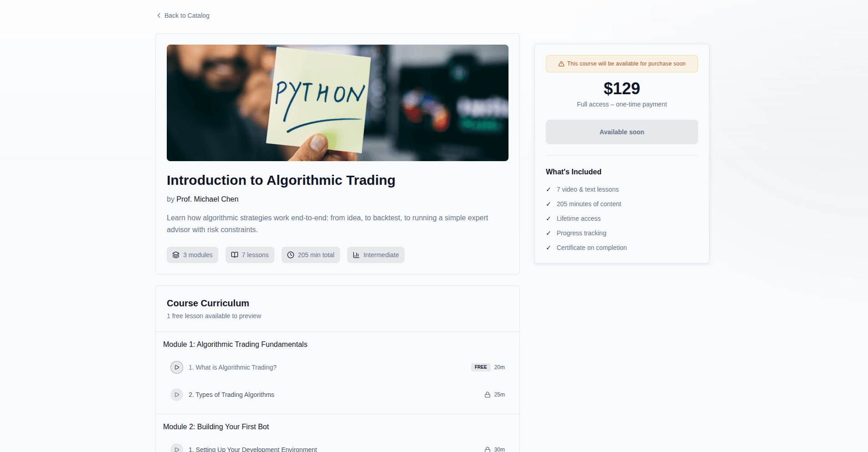Screen dimensions: 868x452
Task: Open the Python sticky note course image
Action: coord(338,103)
